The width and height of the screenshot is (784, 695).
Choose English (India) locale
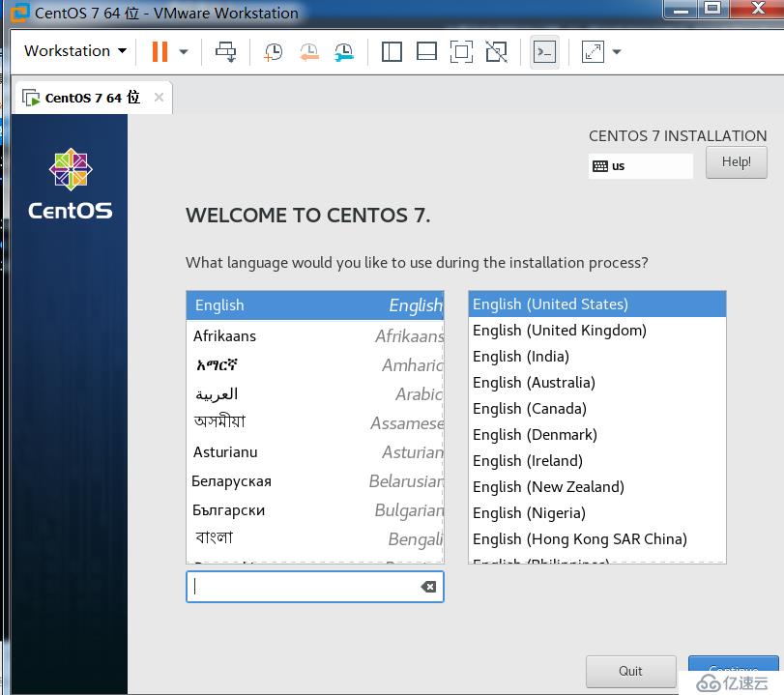point(597,357)
